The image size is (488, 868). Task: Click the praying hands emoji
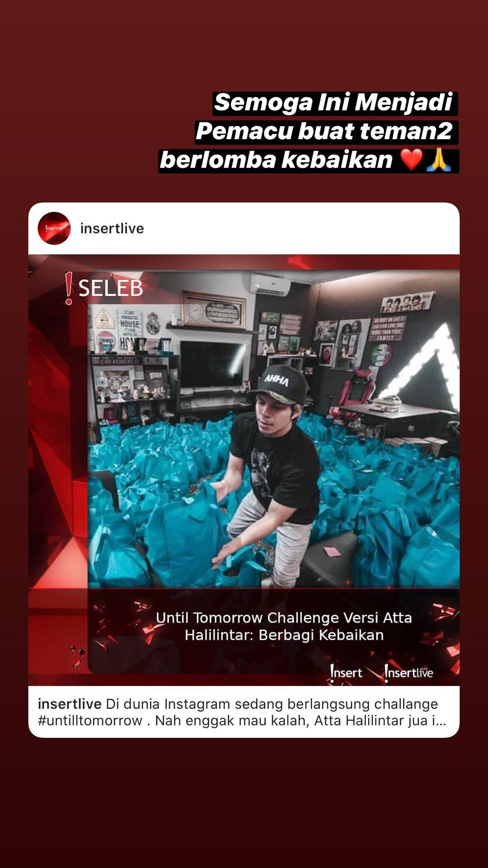[438, 160]
